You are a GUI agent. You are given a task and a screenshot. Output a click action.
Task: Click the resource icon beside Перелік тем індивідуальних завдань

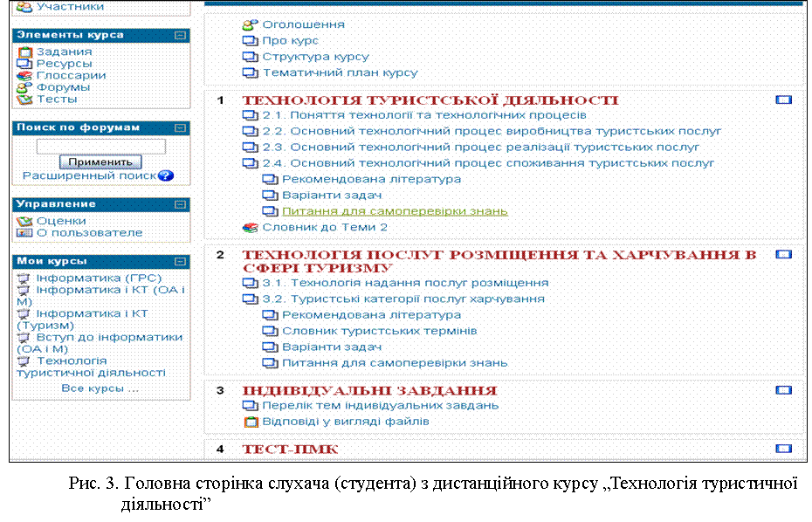point(250,406)
